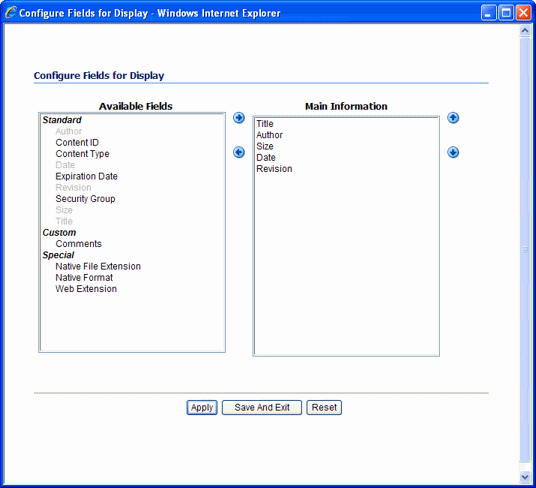Screen dimensions: 536x488
Task: Move selected field down with down arrow
Action: (453, 152)
